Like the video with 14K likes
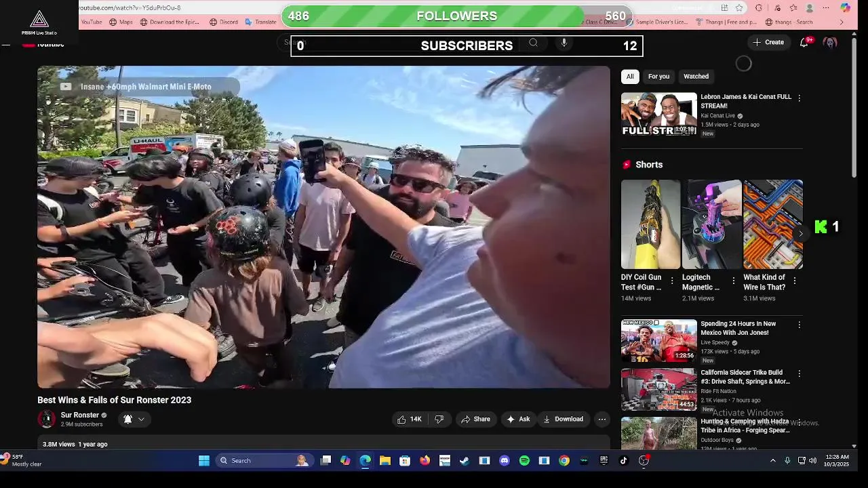 pyautogui.click(x=410, y=419)
